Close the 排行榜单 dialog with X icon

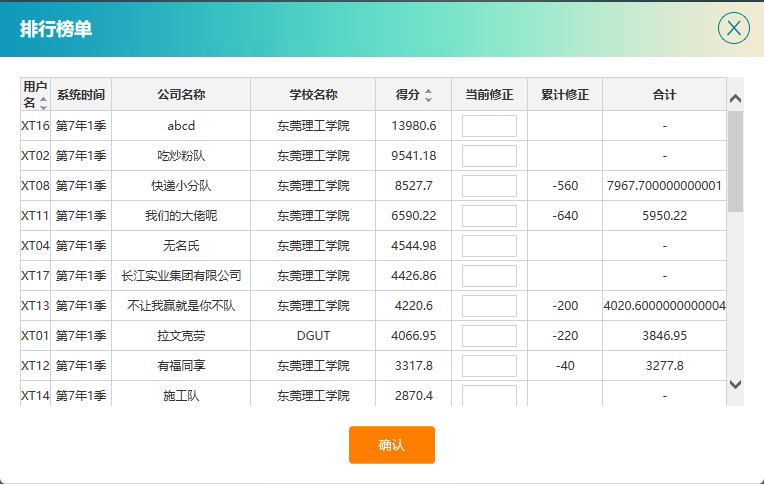click(733, 28)
